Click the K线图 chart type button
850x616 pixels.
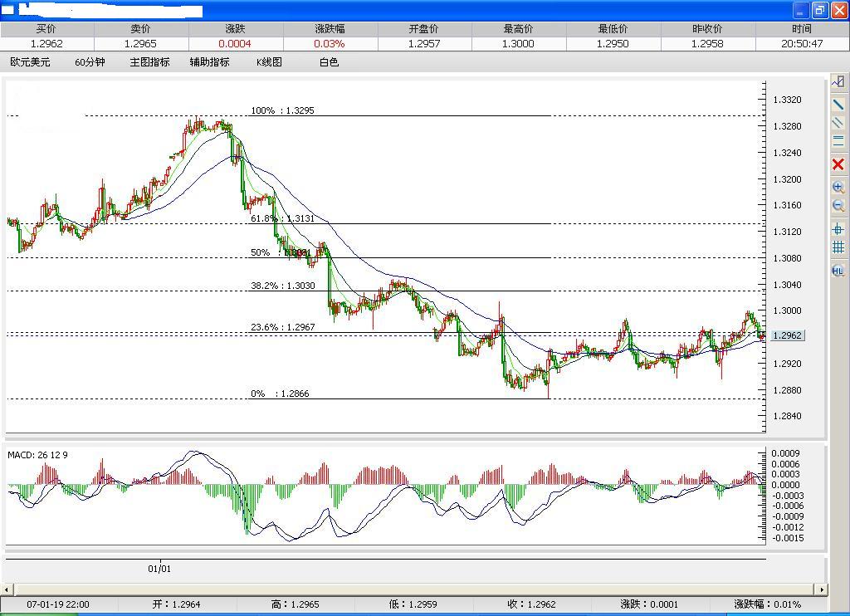269,61
